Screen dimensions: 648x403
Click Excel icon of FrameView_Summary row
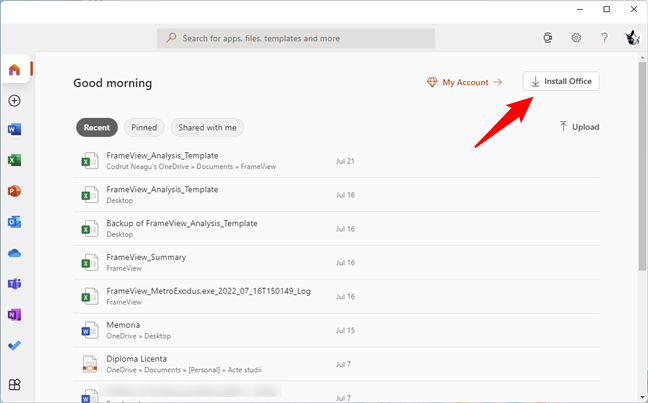90,262
